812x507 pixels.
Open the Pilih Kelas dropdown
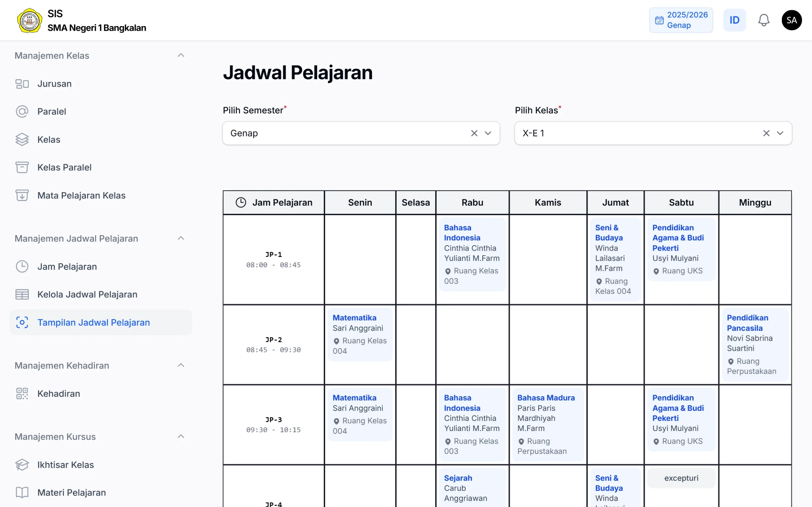coord(780,133)
